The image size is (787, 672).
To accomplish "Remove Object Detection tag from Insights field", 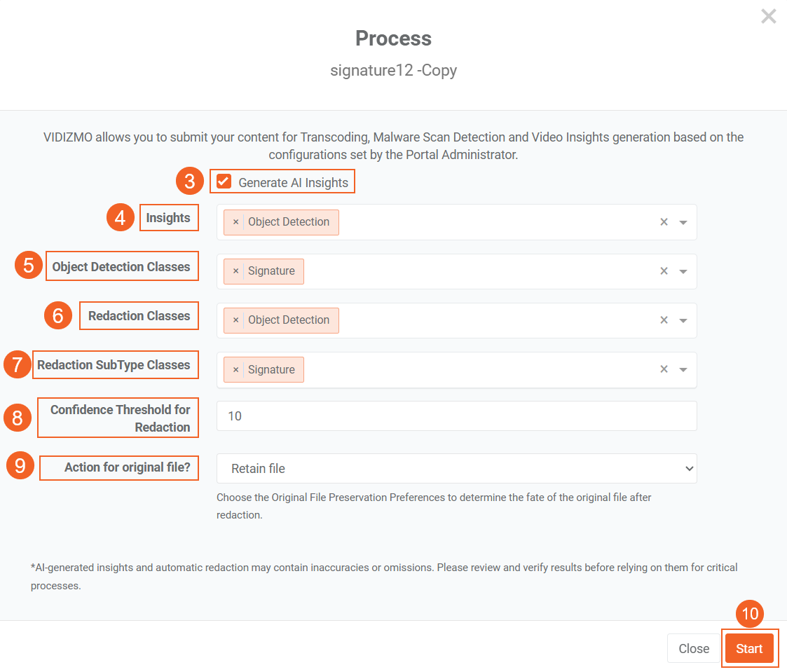I will [x=235, y=222].
